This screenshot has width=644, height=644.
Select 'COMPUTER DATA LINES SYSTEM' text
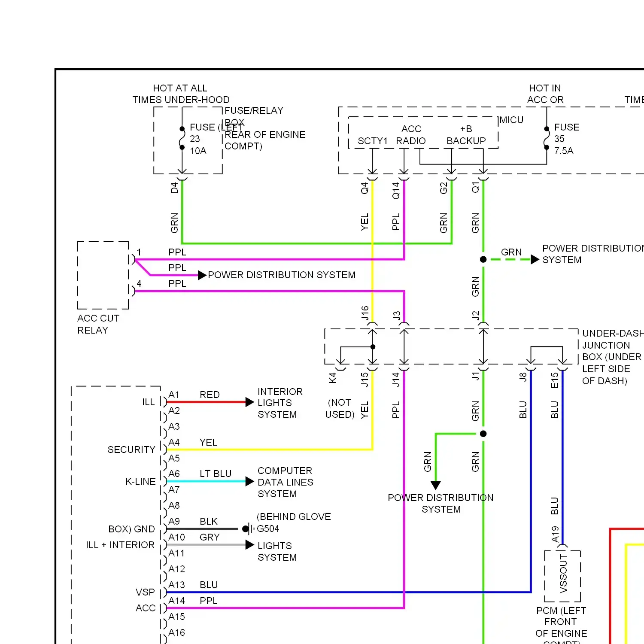286,482
